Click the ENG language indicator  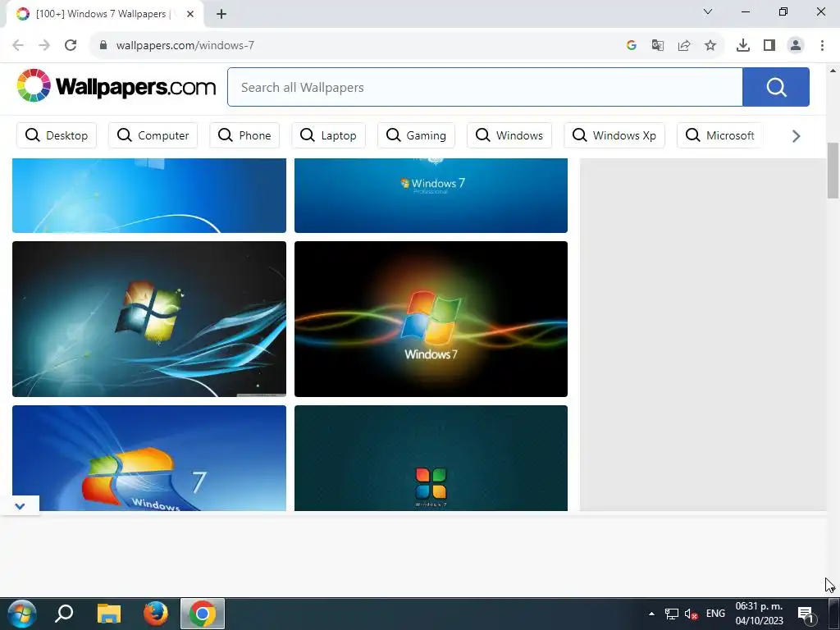tap(715, 614)
